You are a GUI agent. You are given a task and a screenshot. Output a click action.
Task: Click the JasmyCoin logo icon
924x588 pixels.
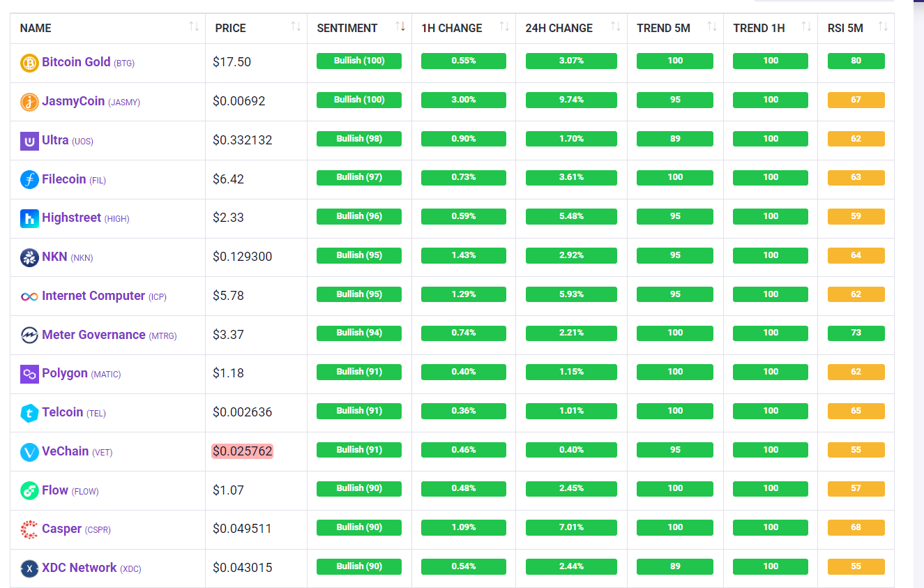pos(29,102)
